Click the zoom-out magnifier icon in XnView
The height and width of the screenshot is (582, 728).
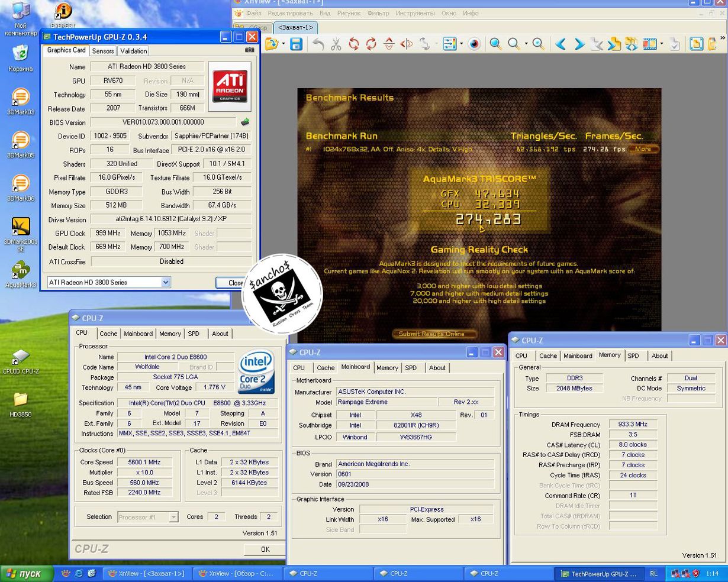[x=514, y=44]
